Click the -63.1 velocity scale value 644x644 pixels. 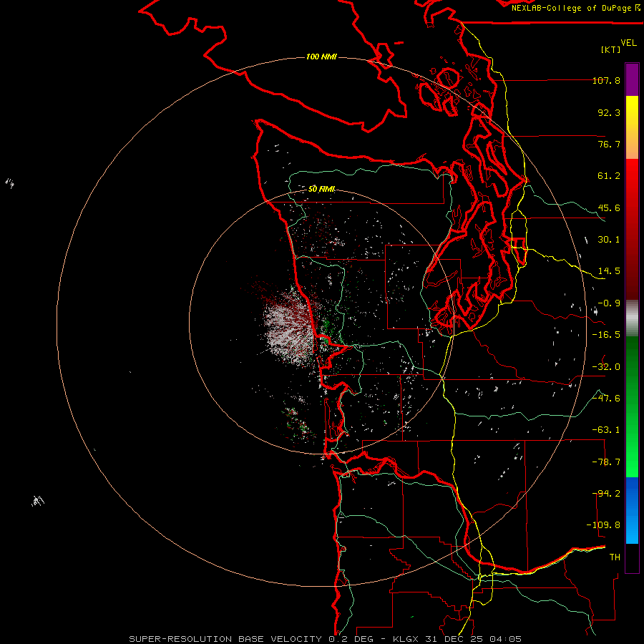[x=606, y=430]
